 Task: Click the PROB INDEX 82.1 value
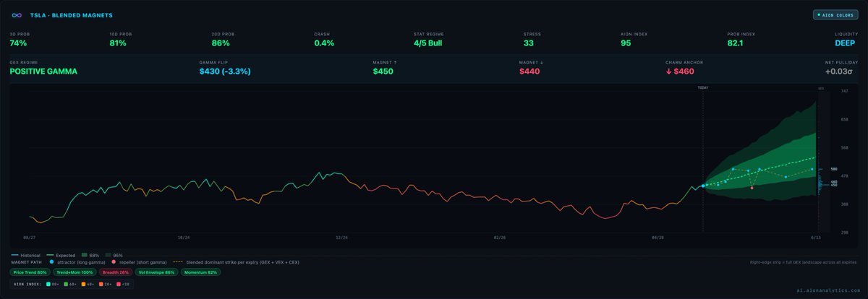tap(736, 43)
